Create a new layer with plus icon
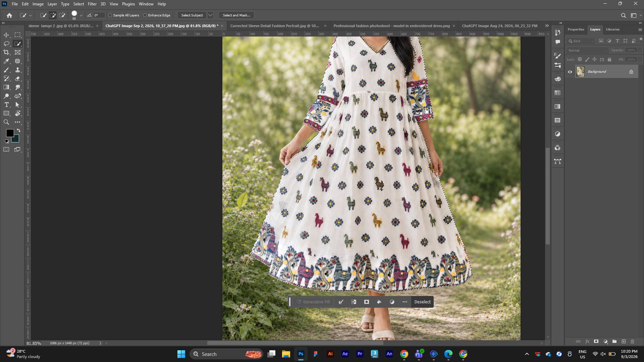Viewport: 644px width, 362px height. click(x=624, y=342)
